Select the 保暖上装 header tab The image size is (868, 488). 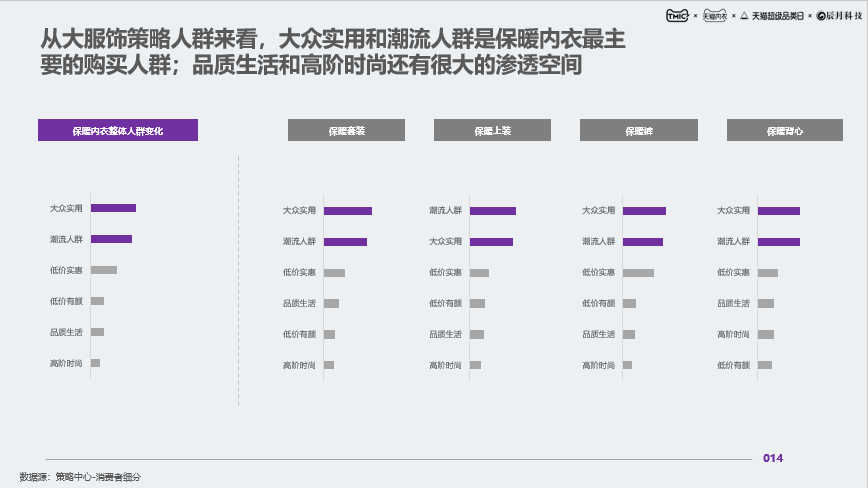pos(492,130)
